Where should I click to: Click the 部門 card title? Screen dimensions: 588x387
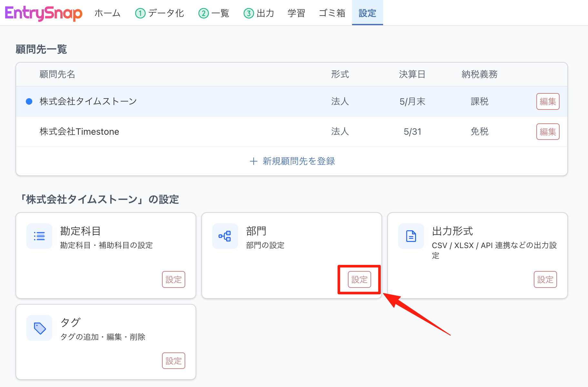[x=256, y=231]
